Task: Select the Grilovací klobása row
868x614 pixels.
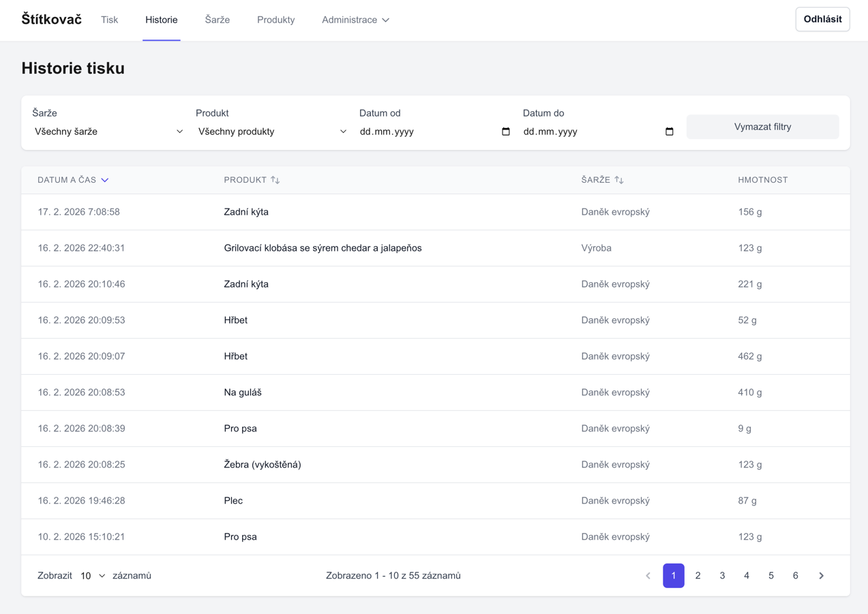Action: (x=323, y=248)
